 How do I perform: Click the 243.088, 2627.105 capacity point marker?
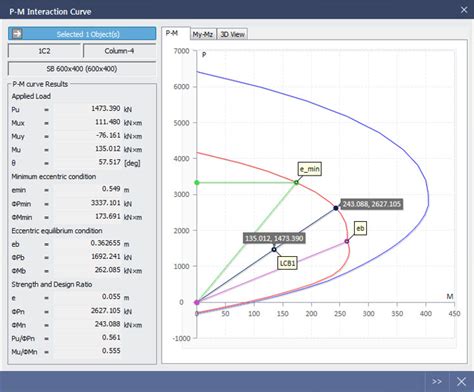point(336,208)
